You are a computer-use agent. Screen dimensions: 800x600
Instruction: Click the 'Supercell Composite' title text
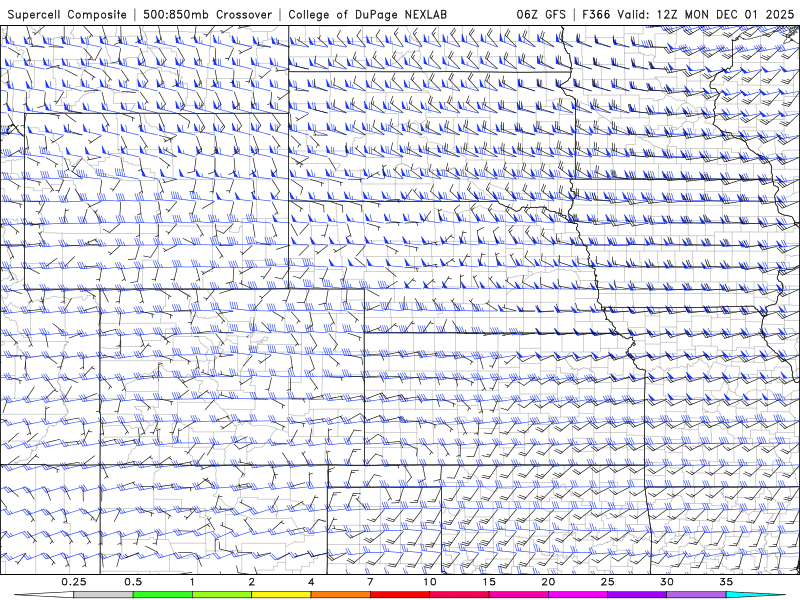click(x=67, y=14)
